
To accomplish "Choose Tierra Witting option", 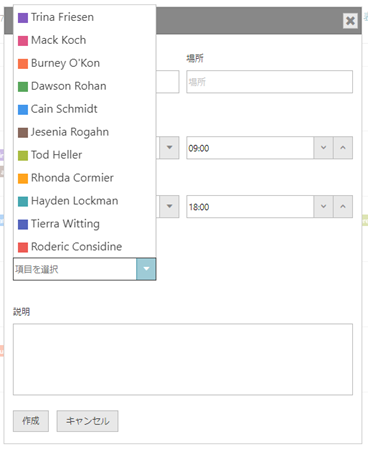I will point(85,224).
